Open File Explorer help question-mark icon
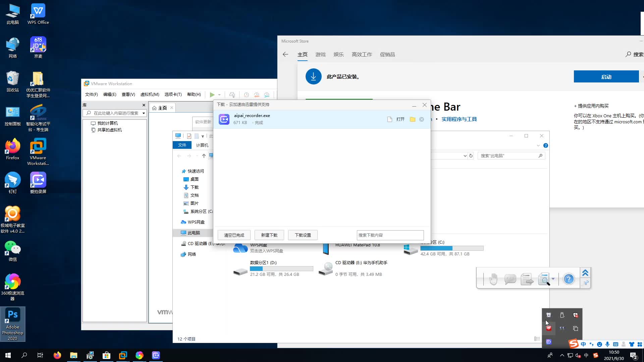 [546, 145]
